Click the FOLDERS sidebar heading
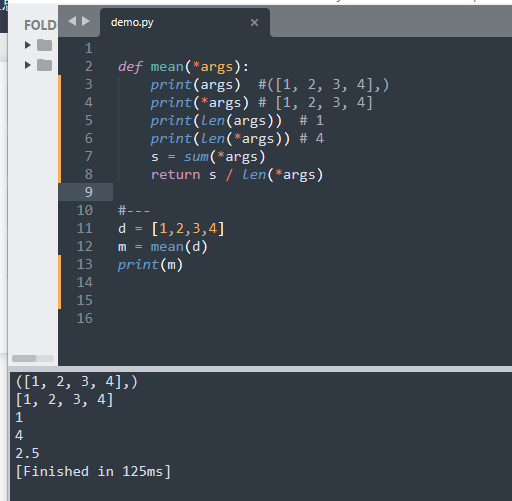This screenshot has width=512, height=501. [40, 25]
